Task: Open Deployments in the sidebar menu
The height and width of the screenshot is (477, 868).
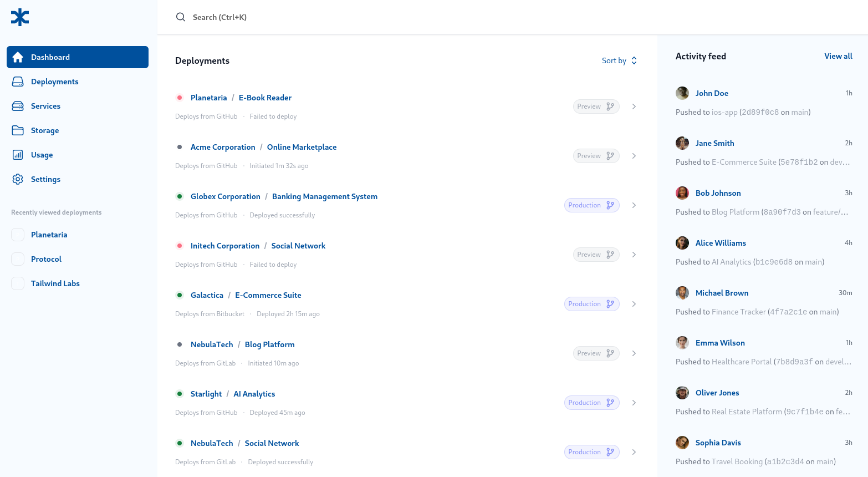Action: [54, 82]
